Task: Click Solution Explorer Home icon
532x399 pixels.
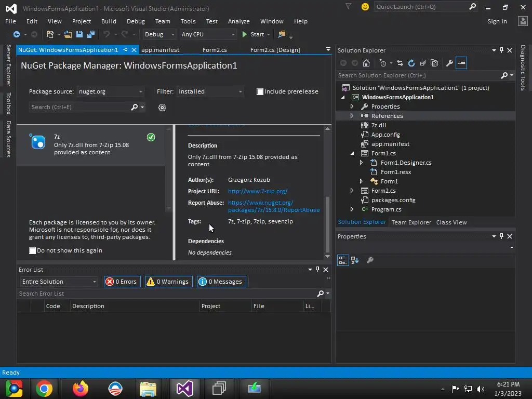Action: [x=366, y=63]
